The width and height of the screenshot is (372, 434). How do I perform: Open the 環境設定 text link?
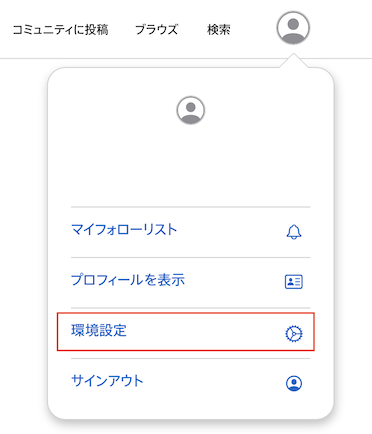tap(99, 330)
